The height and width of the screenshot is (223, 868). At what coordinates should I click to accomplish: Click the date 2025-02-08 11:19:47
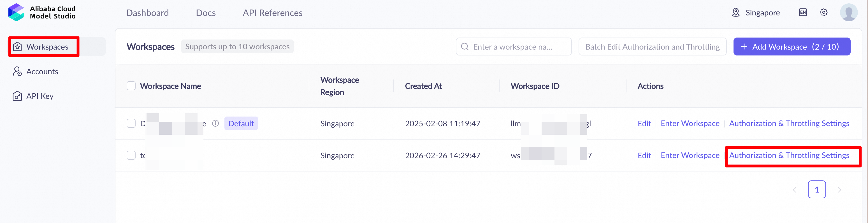[x=442, y=124]
